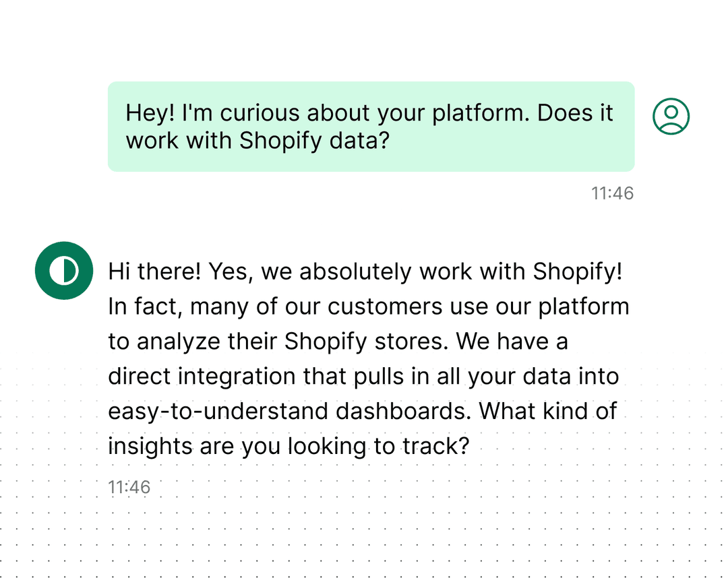Click the "What kind of" question start
Image resolution: width=728 pixels, height=582 pixels.
(x=547, y=412)
